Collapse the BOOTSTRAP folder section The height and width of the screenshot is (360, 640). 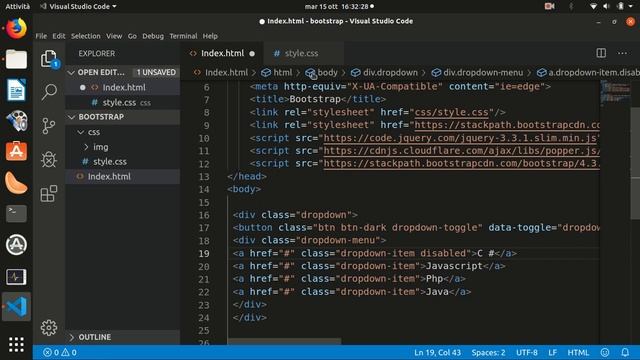[71, 117]
